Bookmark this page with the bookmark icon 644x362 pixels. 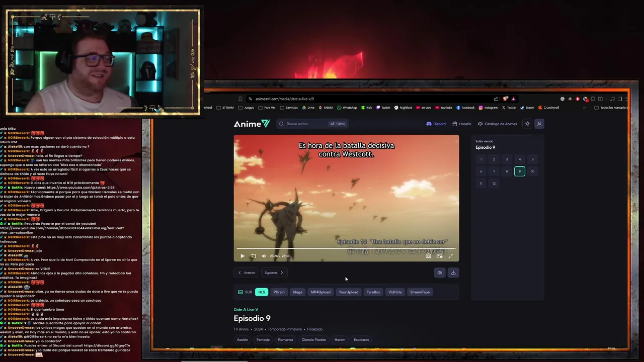(240, 99)
